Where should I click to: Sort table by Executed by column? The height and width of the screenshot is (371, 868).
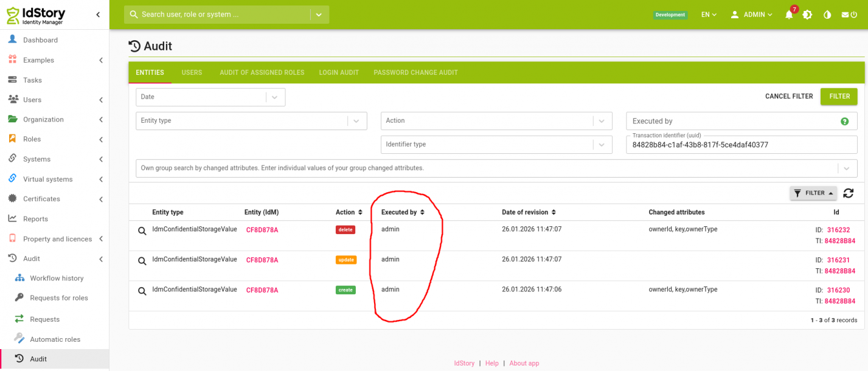click(403, 212)
